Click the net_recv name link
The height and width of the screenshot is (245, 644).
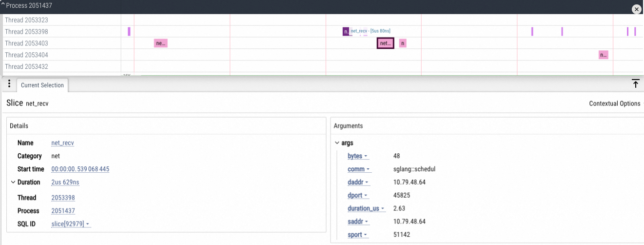click(62, 143)
